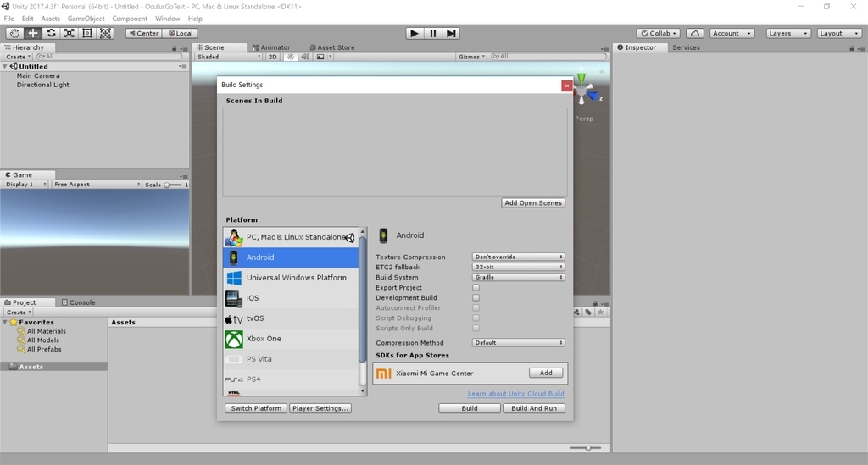Select the Move tool
Screen dimensions: 868x465
33,33
